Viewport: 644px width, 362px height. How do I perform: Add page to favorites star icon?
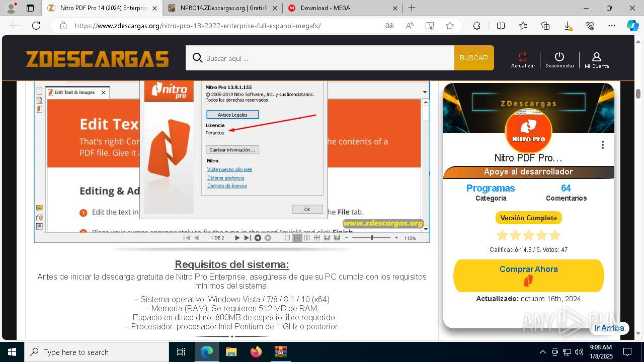click(450, 26)
